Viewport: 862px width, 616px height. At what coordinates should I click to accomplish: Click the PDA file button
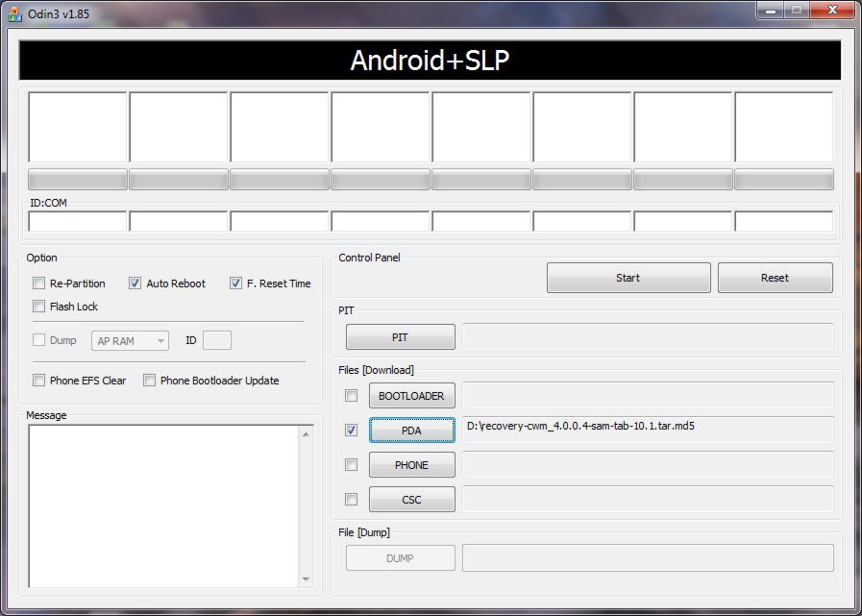tap(411, 431)
